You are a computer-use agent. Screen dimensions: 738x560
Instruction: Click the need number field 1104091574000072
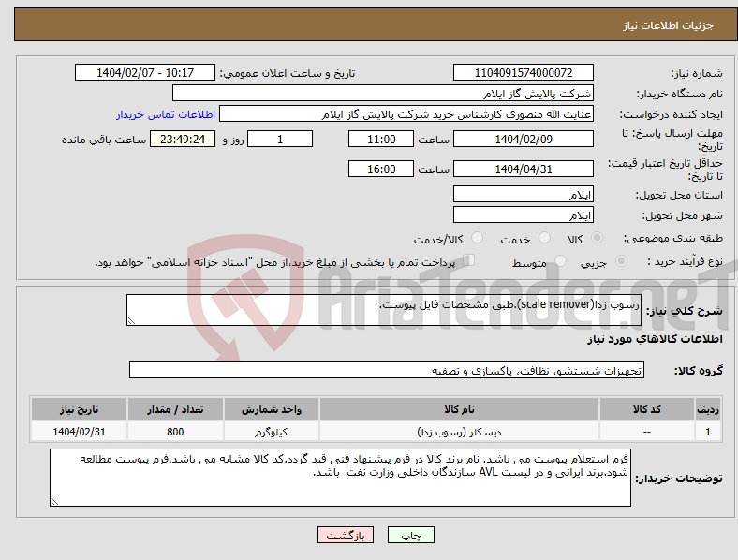524,73
